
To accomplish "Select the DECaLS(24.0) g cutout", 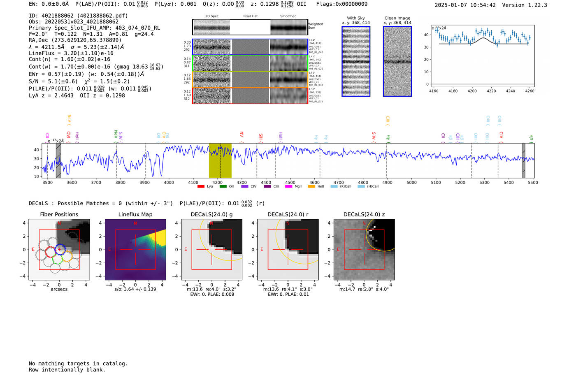I will [211, 250].
